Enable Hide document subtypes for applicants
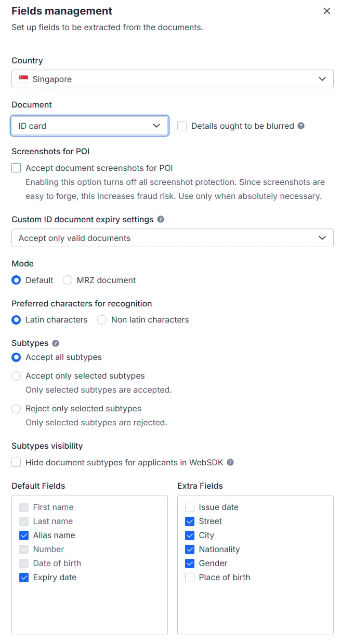This screenshot has height=644, width=341. tap(16, 462)
